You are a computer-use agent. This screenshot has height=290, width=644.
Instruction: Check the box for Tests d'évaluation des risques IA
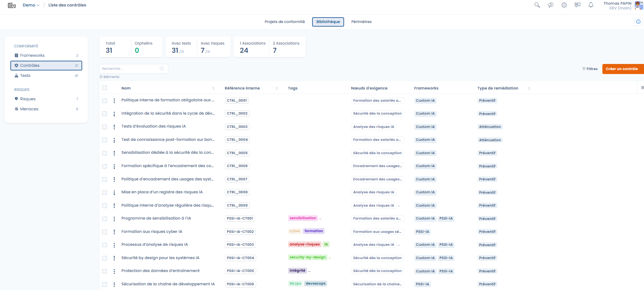[x=105, y=127]
